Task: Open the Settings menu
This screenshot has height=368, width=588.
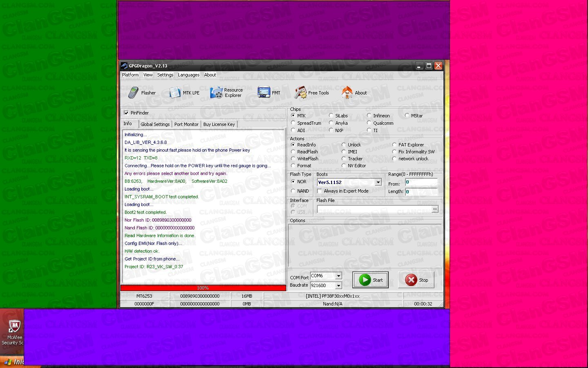Action: coord(165,75)
